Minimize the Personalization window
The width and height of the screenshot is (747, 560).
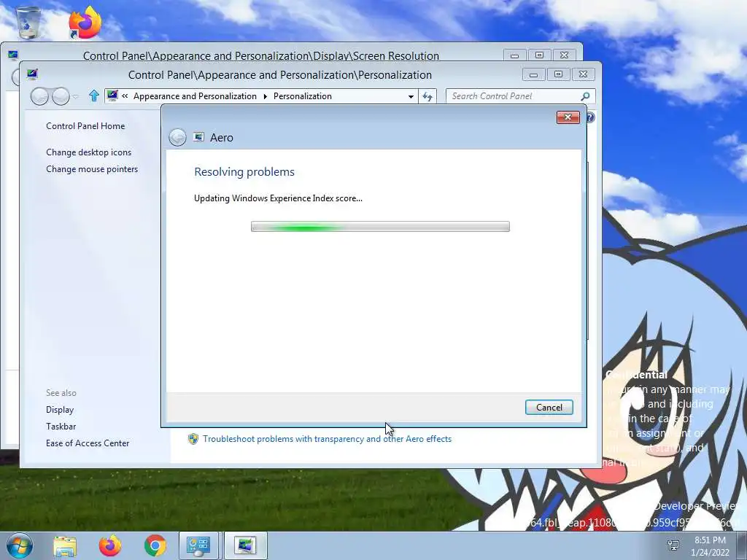click(x=533, y=75)
